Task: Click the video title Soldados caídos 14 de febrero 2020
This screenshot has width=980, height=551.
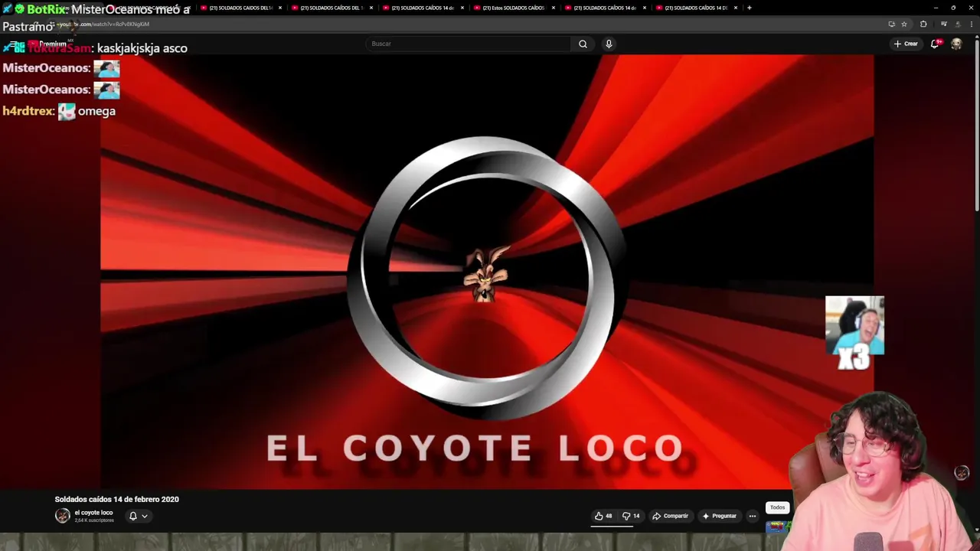Action: coord(116,499)
